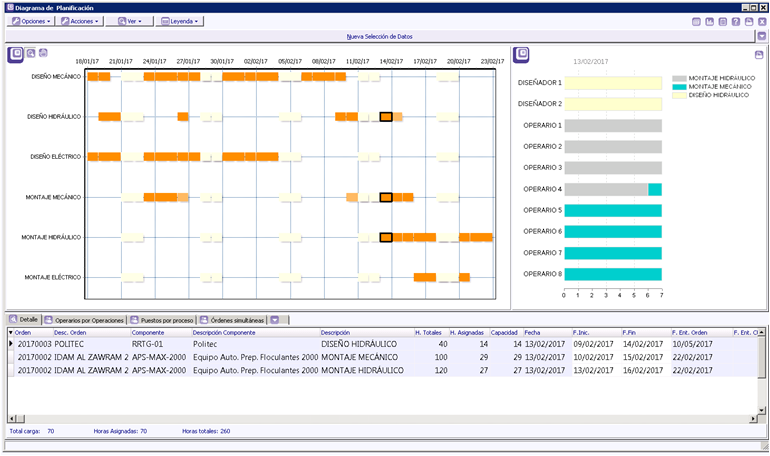The height and width of the screenshot is (456, 770).
Task: Click the Nueva Selección de Datos link
Action: coord(379,36)
